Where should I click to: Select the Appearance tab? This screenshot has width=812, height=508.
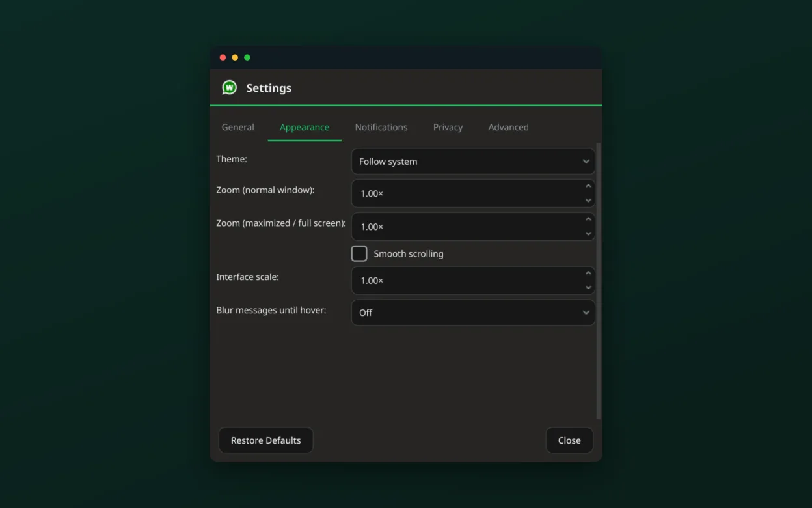[x=304, y=127]
